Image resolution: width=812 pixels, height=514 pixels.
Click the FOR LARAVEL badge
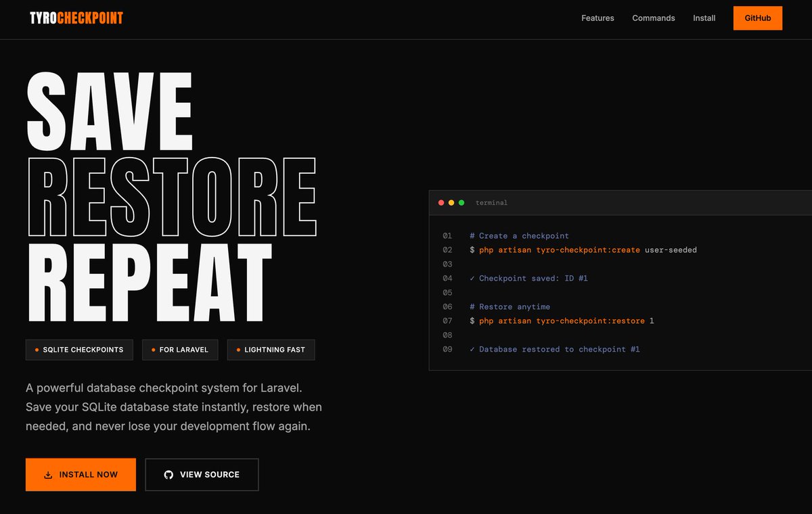pyautogui.click(x=180, y=350)
